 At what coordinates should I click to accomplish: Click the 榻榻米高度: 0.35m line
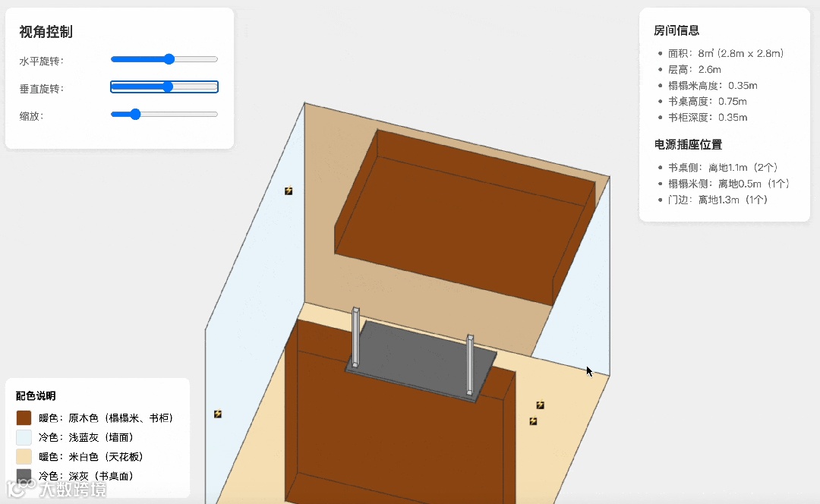click(x=713, y=85)
